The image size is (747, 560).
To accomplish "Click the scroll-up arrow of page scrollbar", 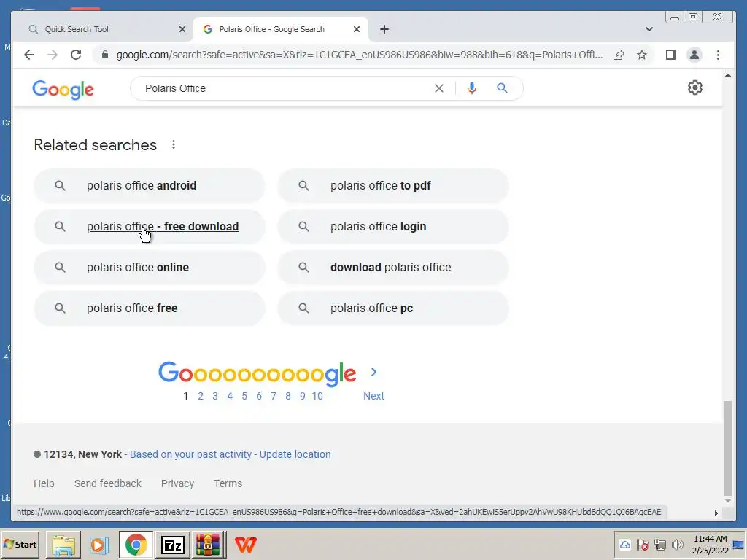I will click(727, 75).
